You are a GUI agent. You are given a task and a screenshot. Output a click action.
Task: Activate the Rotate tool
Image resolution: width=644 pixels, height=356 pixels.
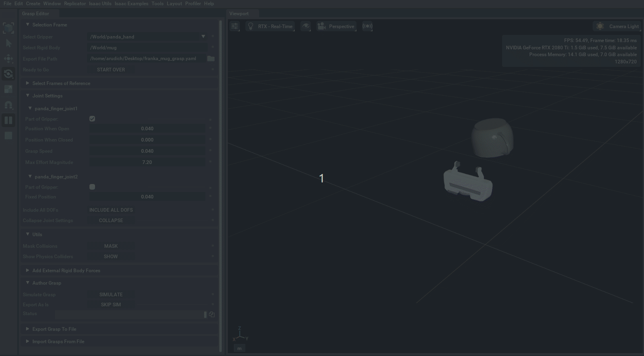[x=8, y=74]
